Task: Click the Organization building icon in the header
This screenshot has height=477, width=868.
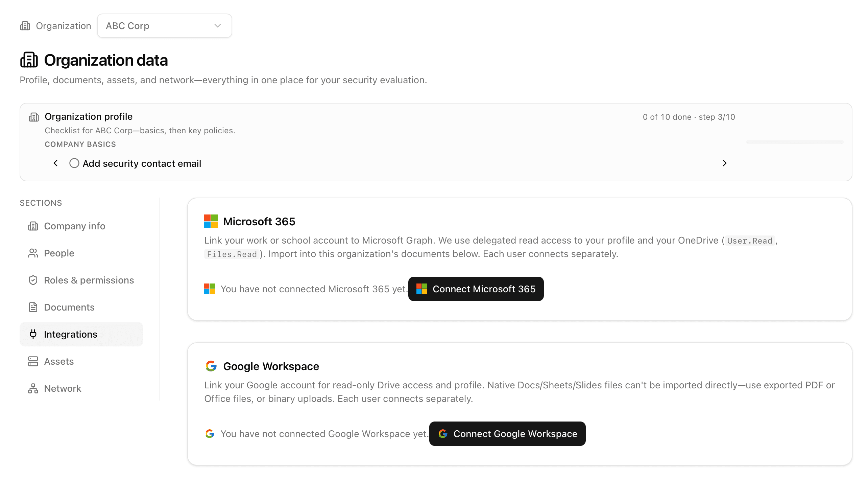Action: point(25,26)
